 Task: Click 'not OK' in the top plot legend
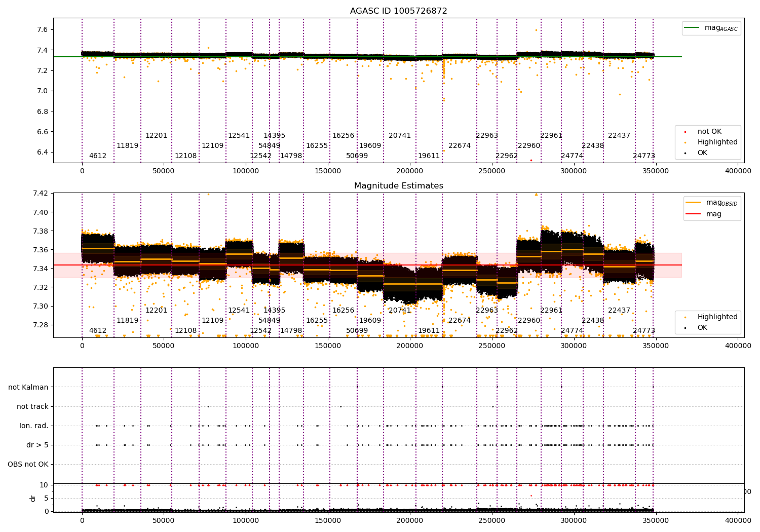tap(709, 132)
